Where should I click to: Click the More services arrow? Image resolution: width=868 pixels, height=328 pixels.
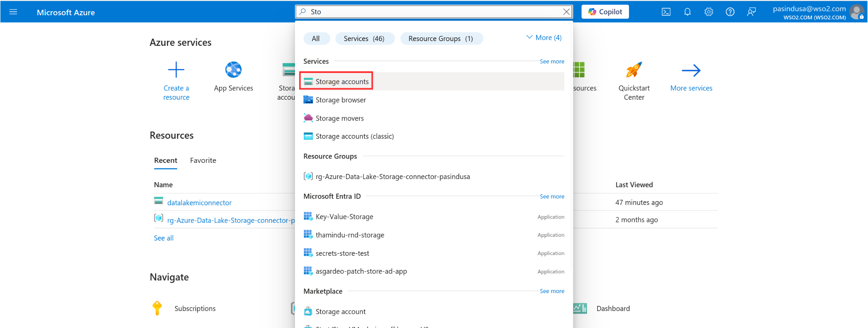(x=691, y=70)
